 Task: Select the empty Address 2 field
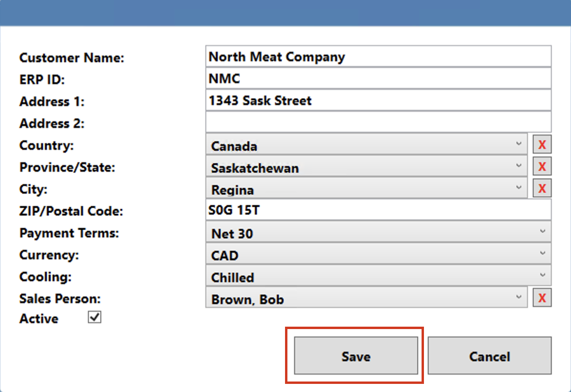pos(378,122)
